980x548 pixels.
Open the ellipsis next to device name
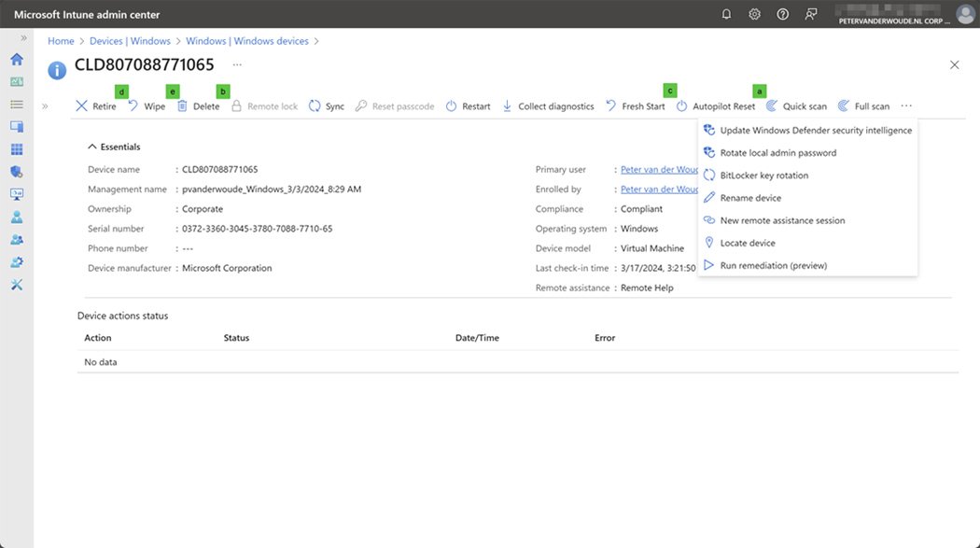[237, 65]
